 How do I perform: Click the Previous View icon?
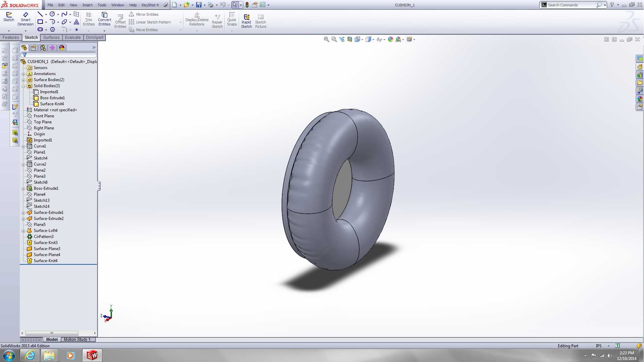[x=342, y=39]
